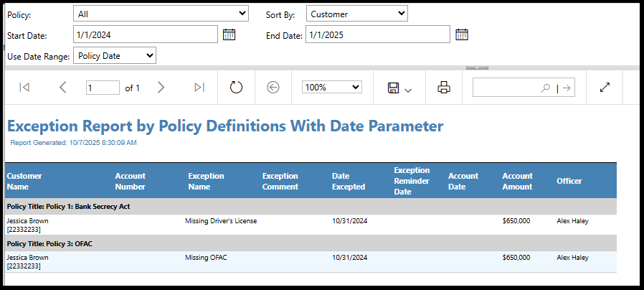
Task: Change the Use Date Range selection
Action: pyautogui.click(x=115, y=55)
